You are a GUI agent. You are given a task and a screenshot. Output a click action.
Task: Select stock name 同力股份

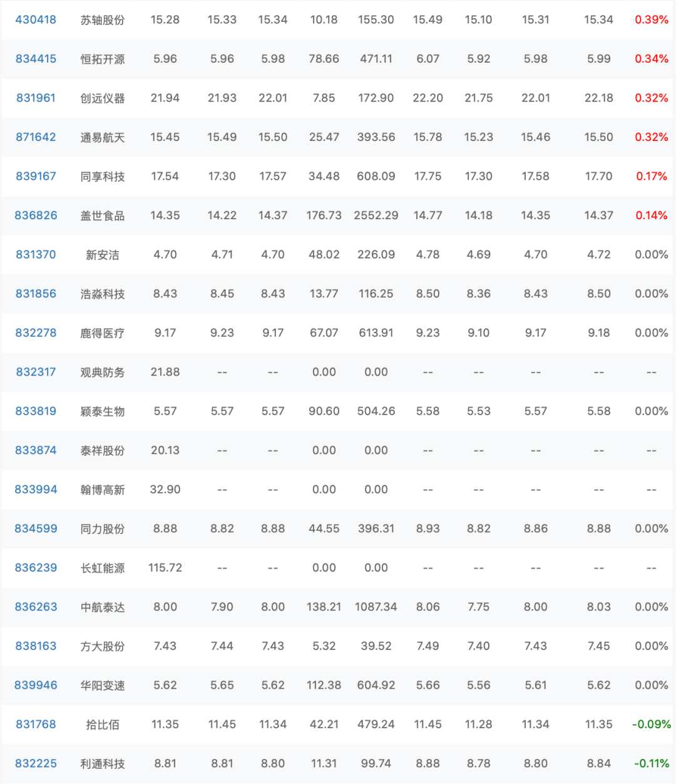(103, 529)
